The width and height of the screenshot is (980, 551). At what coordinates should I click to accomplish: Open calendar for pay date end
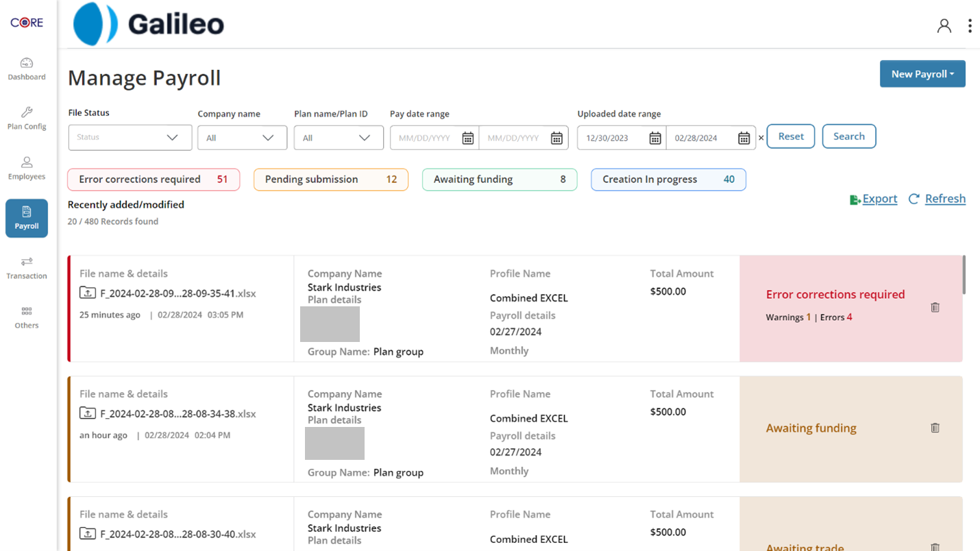click(556, 138)
